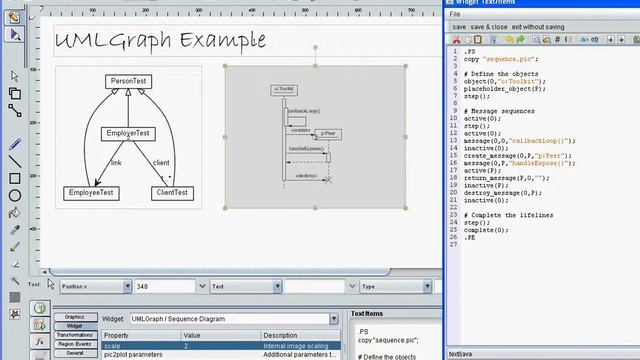Viewport: 640px width, 360px height.
Task: Select the eraser tool
Action: click(x=15, y=264)
